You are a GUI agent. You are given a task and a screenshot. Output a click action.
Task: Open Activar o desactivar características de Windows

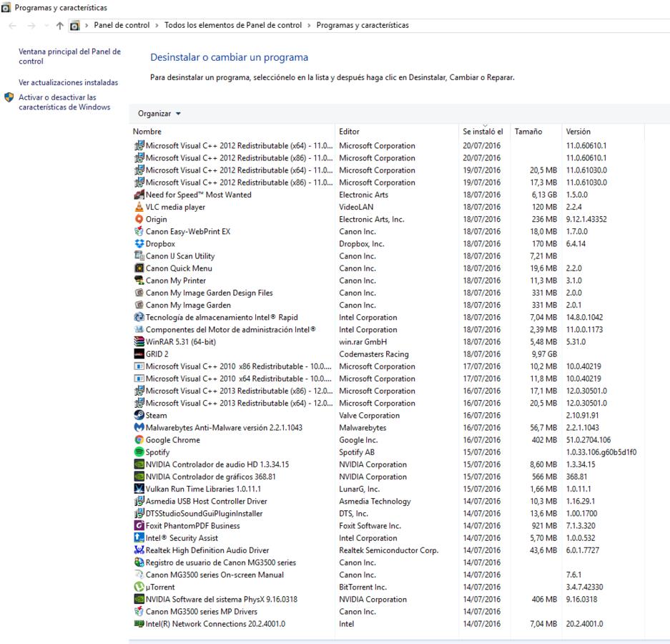click(x=64, y=102)
